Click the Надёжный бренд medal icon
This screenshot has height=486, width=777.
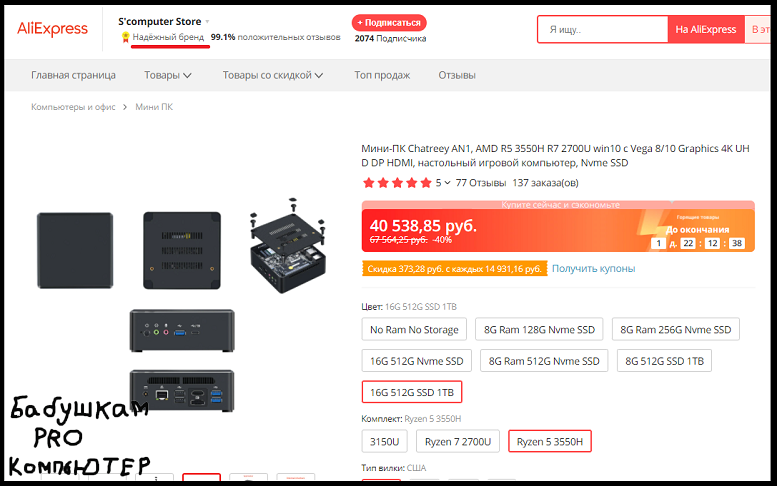125,37
